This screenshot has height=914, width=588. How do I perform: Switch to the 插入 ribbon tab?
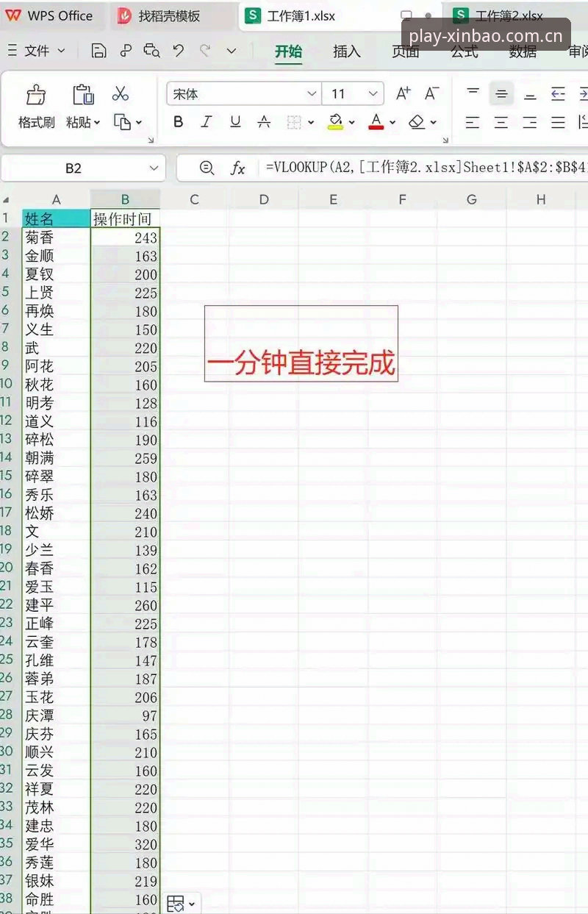(x=347, y=51)
